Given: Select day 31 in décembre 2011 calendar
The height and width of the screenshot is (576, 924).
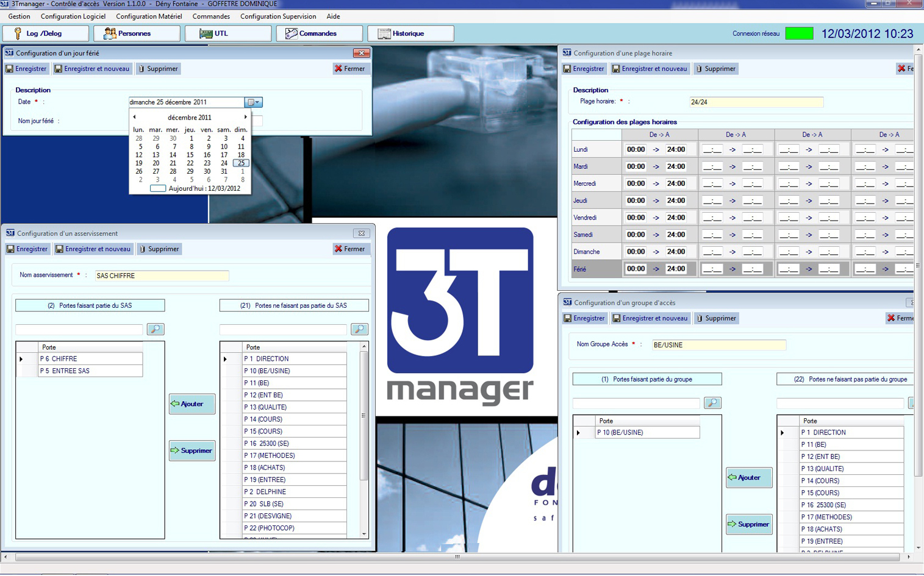Looking at the screenshot, I should [x=224, y=171].
